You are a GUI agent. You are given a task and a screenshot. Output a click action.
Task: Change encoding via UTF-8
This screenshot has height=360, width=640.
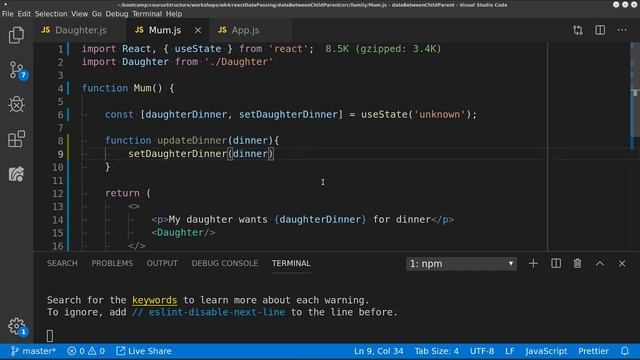click(x=482, y=351)
